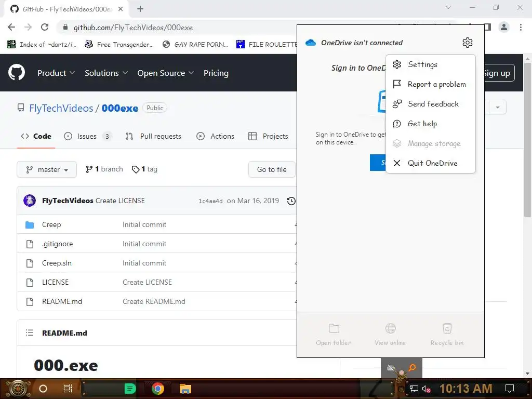Open the Projects tab
This screenshot has height=399, width=532.
(269, 137)
